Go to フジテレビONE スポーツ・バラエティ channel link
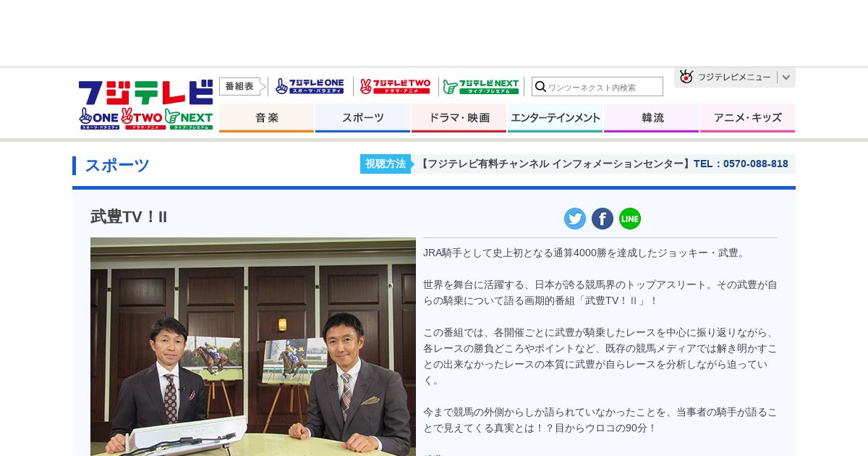Image resolution: width=868 pixels, height=456 pixels. point(310,87)
